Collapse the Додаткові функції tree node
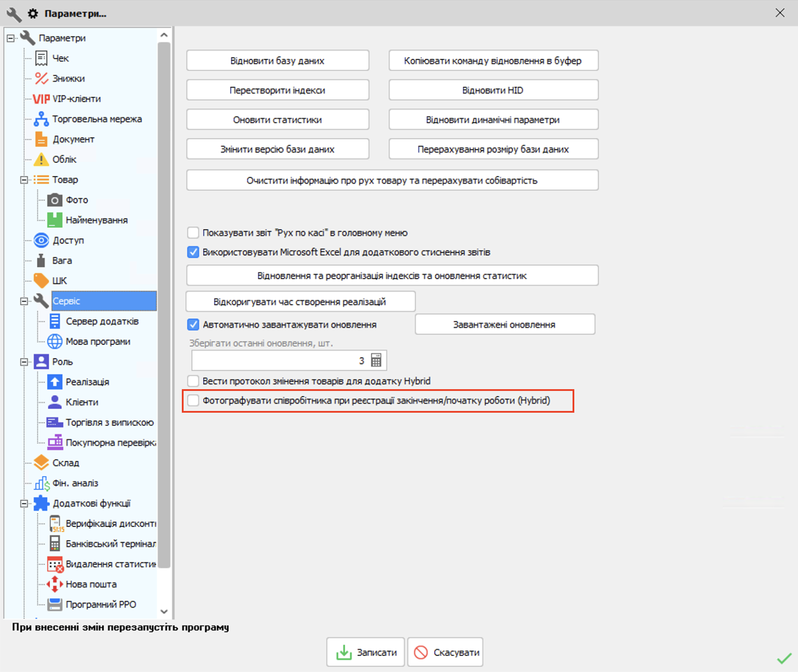The height and width of the screenshot is (672, 798). tap(24, 504)
